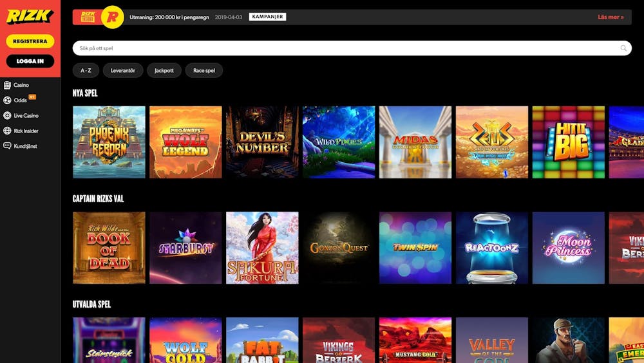Image resolution: width=644 pixels, height=363 pixels.
Task: Open the Läs mer link
Action: pos(611,17)
